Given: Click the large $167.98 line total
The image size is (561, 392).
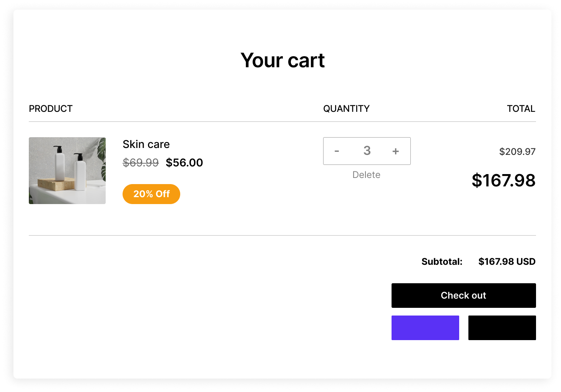Looking at the screenshot, I should click(x=503, y=180).
